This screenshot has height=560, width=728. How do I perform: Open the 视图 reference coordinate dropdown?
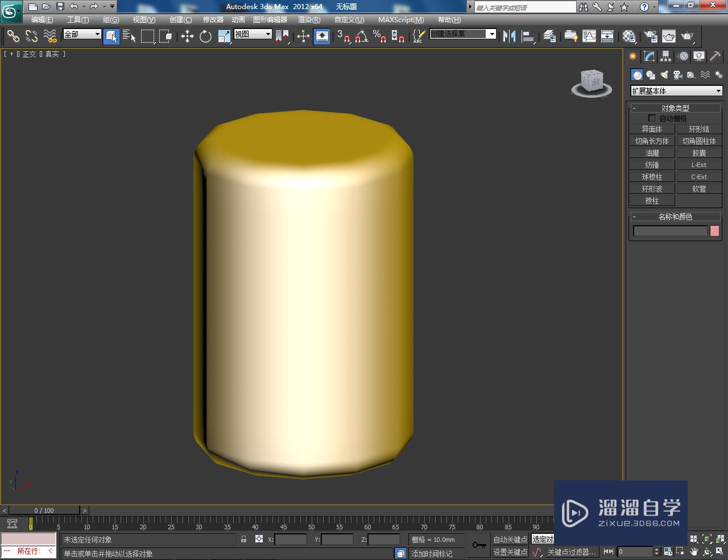pos(253,34)
